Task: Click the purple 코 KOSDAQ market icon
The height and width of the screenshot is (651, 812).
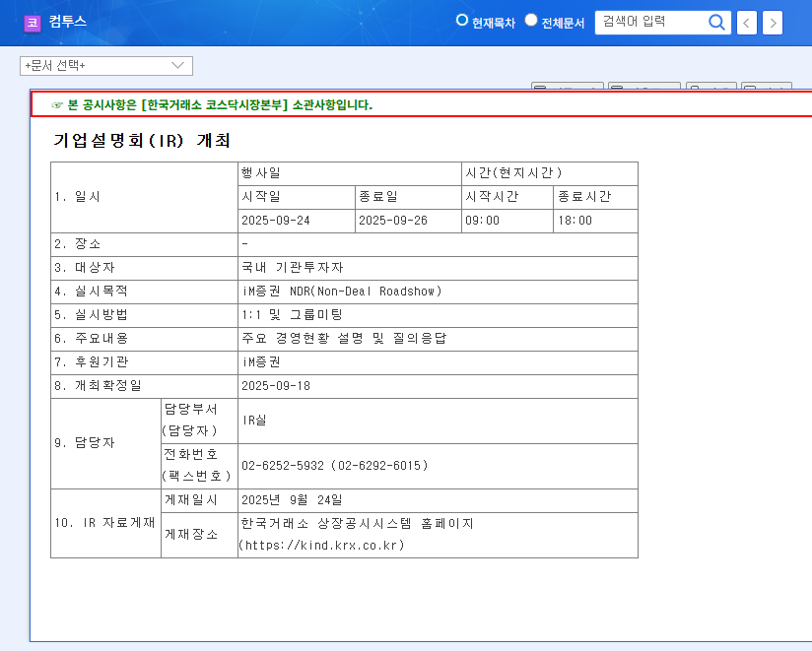Action: tap(33, 23)
